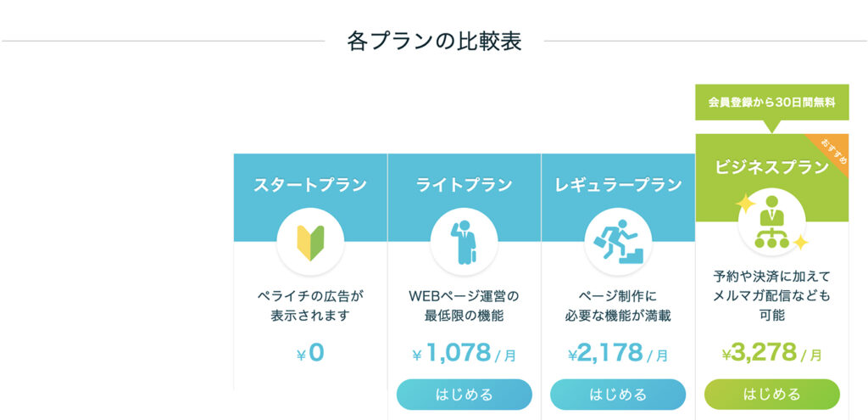Start the レギュラープラン with はじめる button
The image size is (868, 420).
point(618,395)
